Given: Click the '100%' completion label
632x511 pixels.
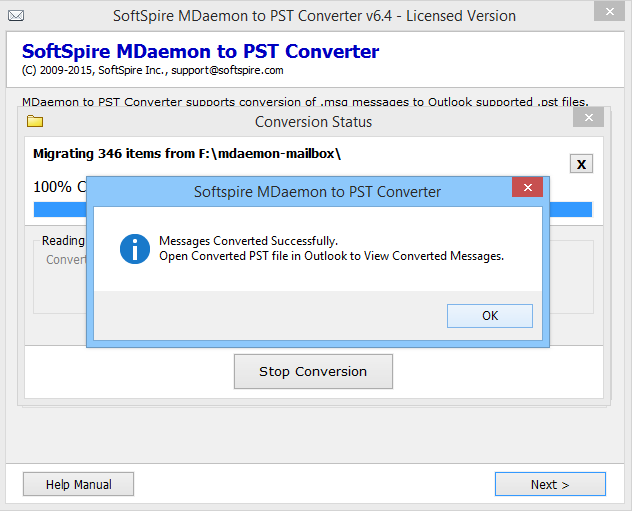Looking at the screenshot, I should point(52,187).
